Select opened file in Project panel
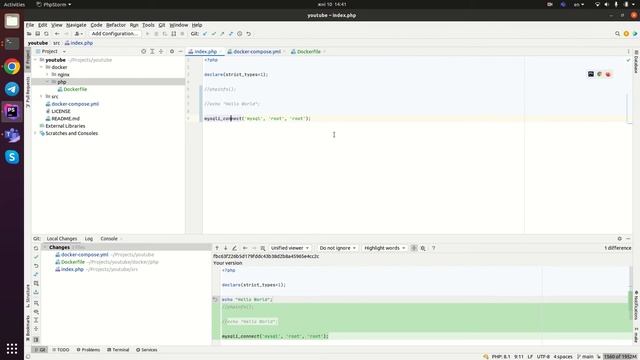The width and height of the screenshot is (640, 360). (144, 51)
